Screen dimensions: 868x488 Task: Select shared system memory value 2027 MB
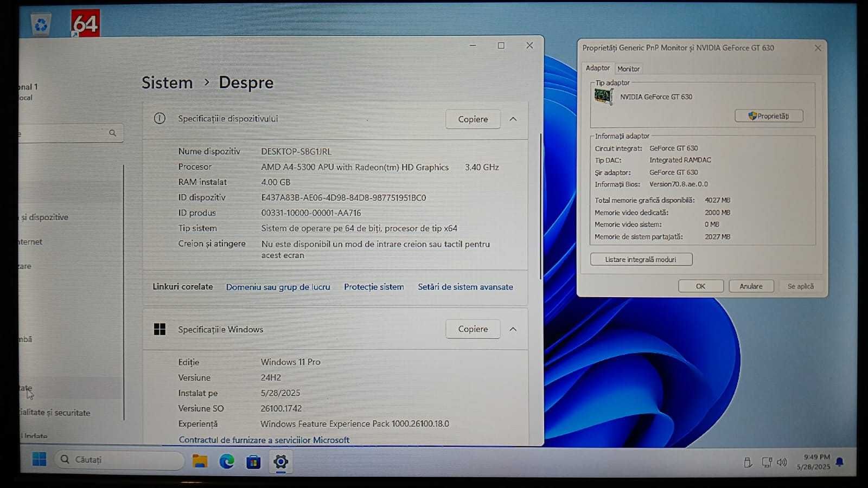coord(717,237)
